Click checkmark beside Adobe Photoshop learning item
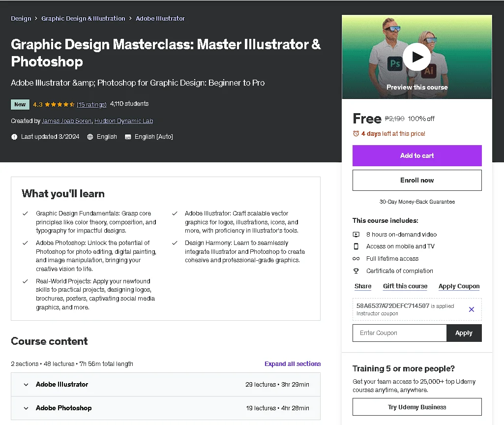 [x=25, y=243]
